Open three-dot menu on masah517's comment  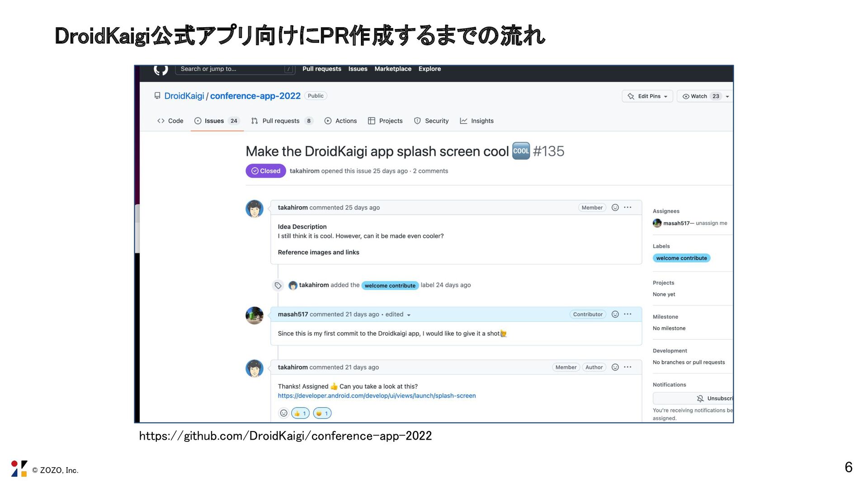(x=627, y=314)
